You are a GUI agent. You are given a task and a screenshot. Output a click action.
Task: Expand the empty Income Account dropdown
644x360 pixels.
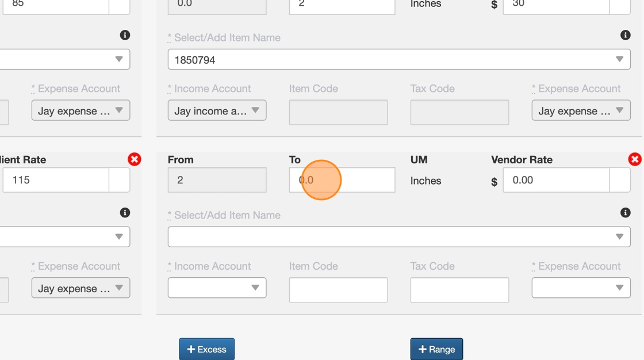pyautogui.click(x=217, y=288)
